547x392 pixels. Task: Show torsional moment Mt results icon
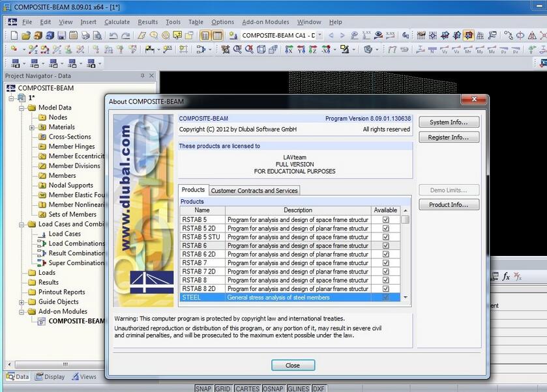tap(468, 49)
